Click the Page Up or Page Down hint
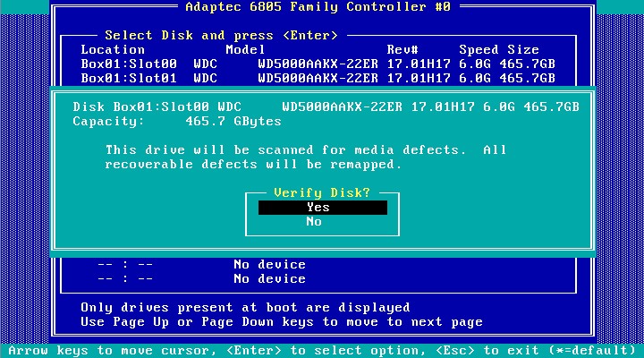644x358 pixels. (x=281, y=321)
